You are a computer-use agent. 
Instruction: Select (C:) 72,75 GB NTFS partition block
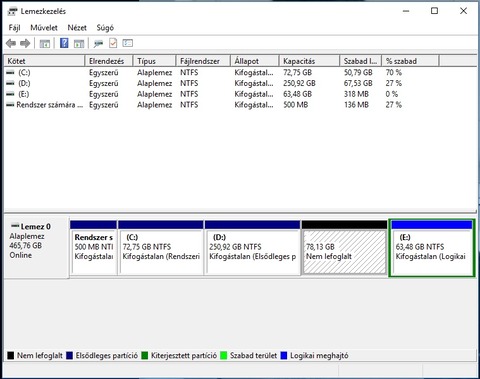tap(161, 248)
